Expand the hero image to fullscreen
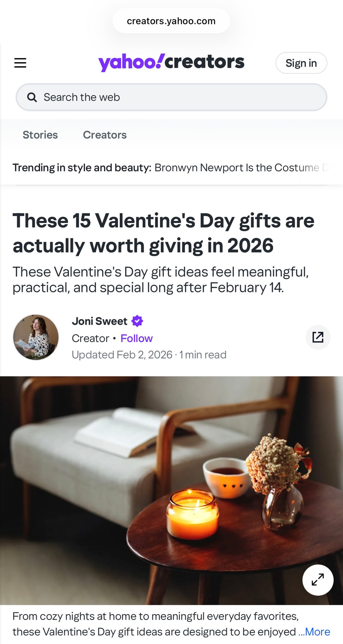The height and width of the screenshot is (644, 343). 318,580
